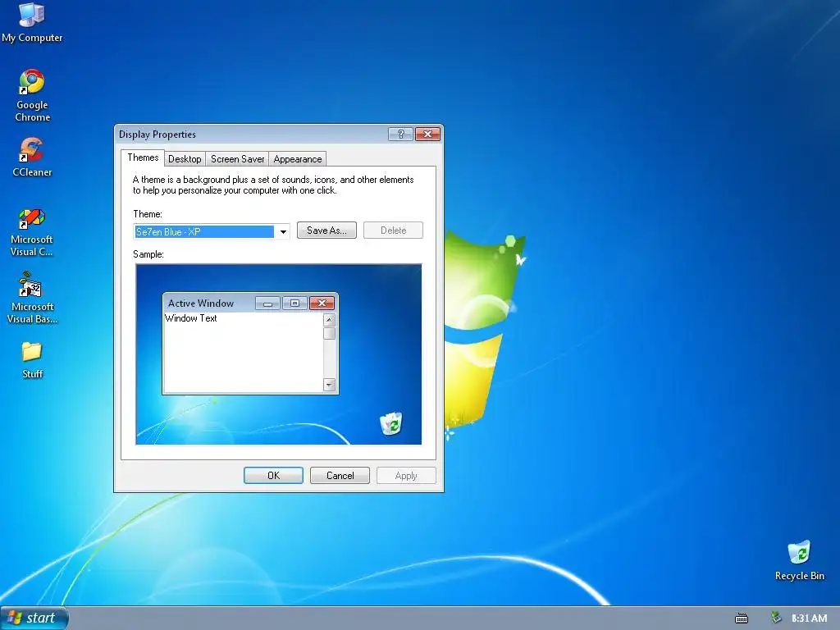The height and width of the screenshot is (630, 840).
Task: Select the Recycle Bin icon on the desktop
Action: pyautogui.click(x=799, y=560)
